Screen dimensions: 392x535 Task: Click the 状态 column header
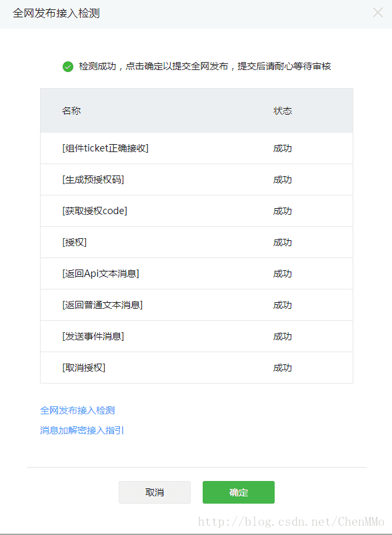(283, 111)
